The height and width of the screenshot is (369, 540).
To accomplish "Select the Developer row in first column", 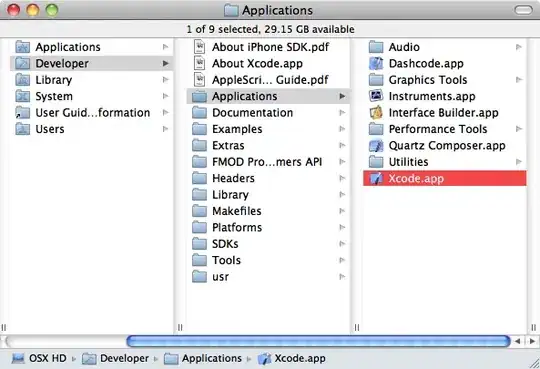I will tap(92, 63).
